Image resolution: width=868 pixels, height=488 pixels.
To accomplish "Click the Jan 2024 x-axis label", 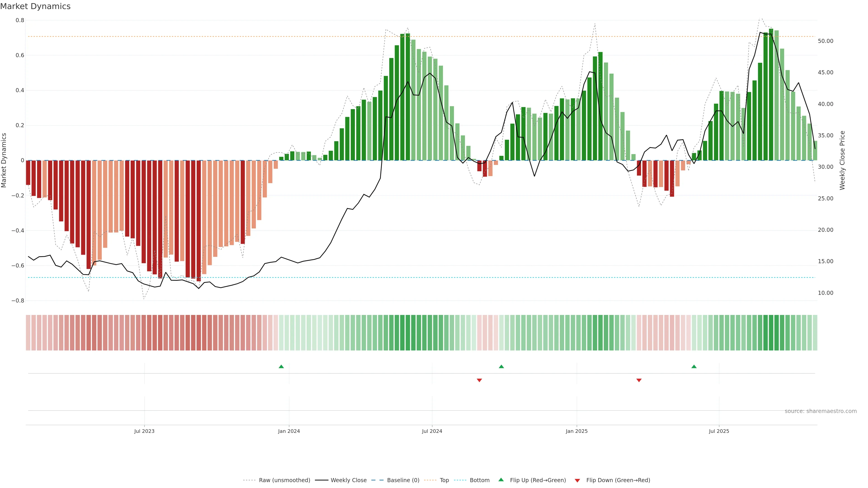I will [289, 431].
